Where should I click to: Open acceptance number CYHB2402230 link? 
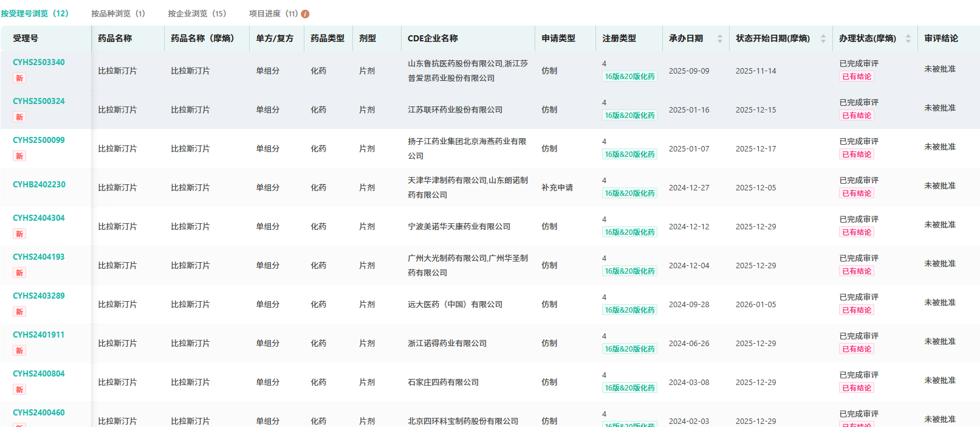pyautogui.click(x=39, y=185)
